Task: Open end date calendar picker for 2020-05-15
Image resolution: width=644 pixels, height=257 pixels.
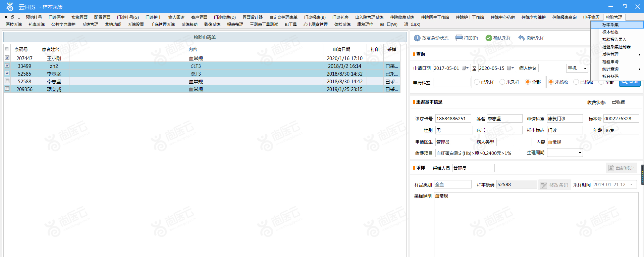Action: (511, 68)
